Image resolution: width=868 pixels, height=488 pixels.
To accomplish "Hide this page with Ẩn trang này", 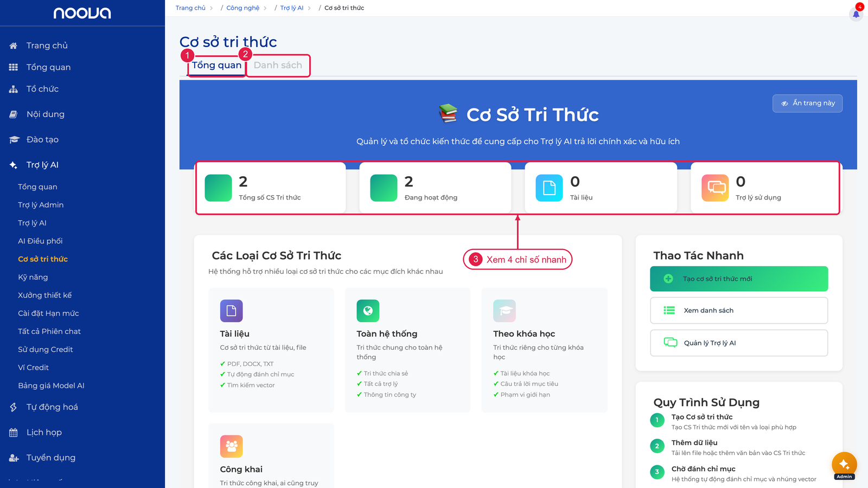I will (x=807, y=104).
